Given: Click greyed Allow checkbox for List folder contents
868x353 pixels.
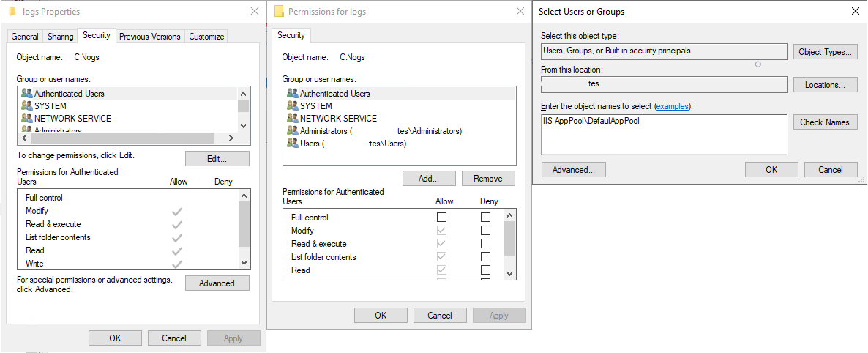Looking at the screenshot, I should click(441, 257).
